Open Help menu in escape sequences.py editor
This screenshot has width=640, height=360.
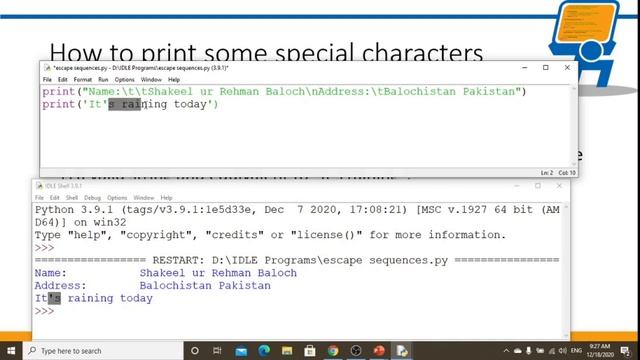click(174, 80)
